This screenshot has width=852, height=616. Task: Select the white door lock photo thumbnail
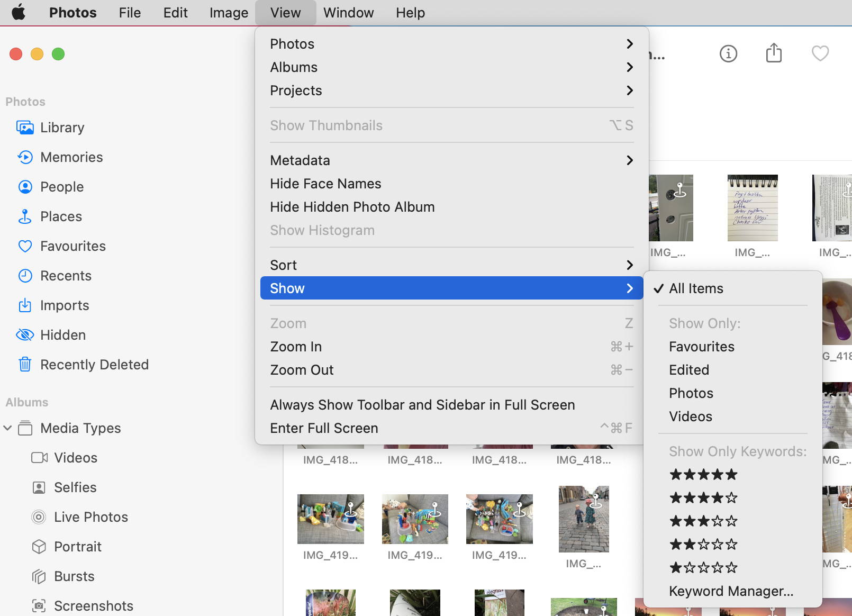[x=671, y=208]
